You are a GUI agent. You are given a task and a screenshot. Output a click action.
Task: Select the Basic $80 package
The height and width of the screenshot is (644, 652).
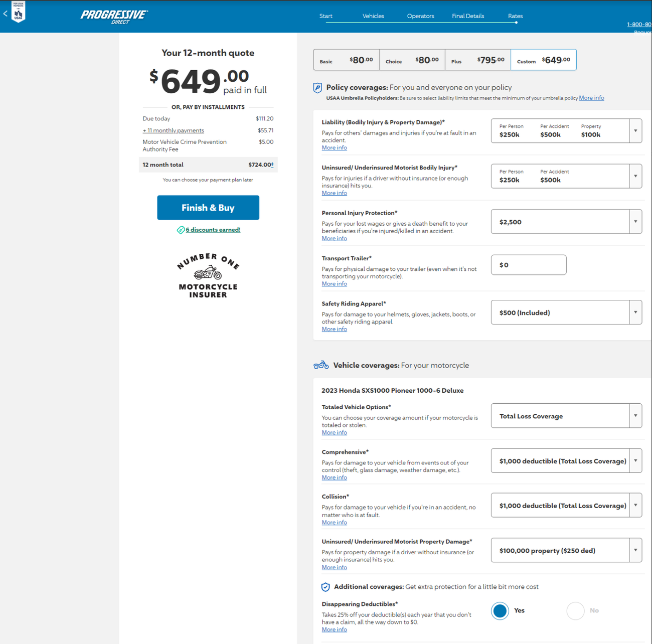click(346, 60)
